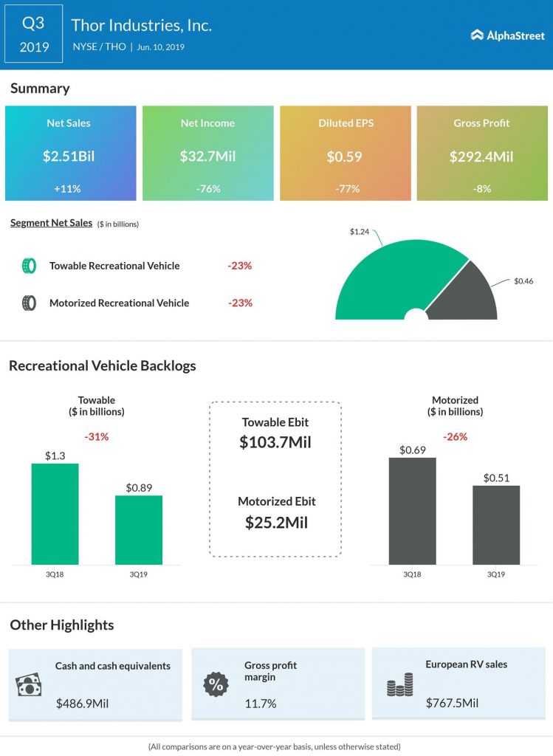Click the -26% motorized backlog change

click(x=455, y=437)
